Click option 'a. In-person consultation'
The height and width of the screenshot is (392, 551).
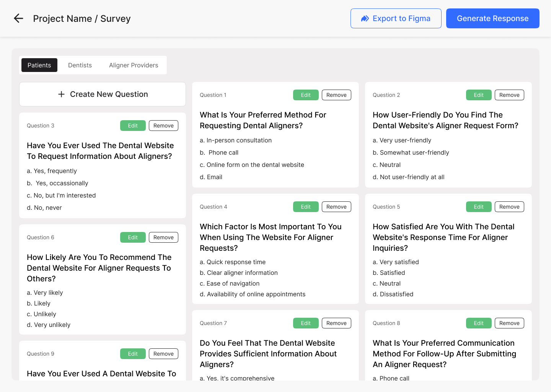point(236,140)
